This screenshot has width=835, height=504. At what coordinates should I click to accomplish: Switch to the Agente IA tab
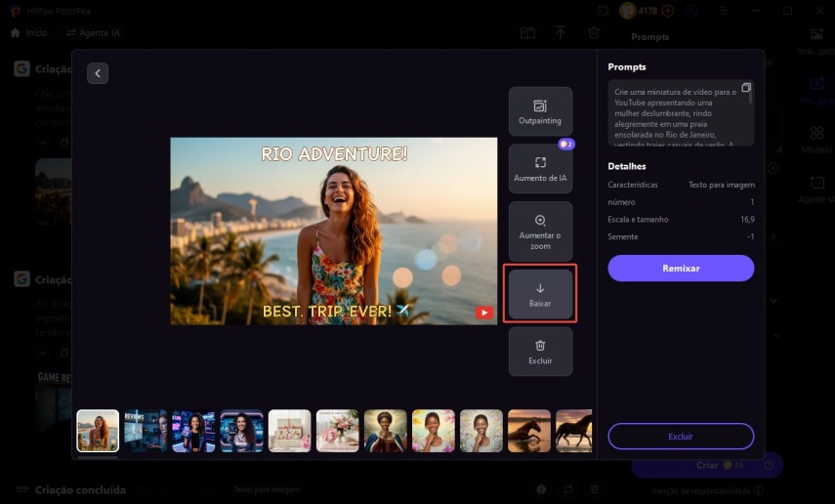pos(93,32)
